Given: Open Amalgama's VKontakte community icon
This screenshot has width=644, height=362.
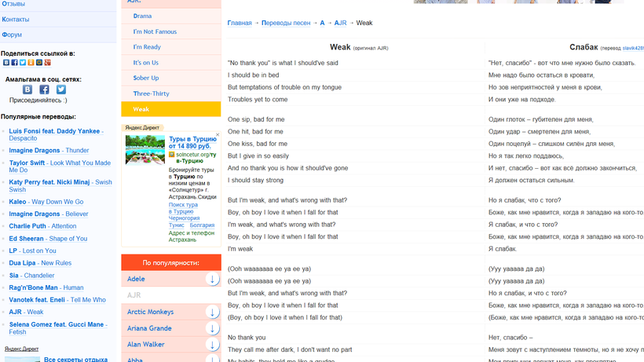Looking at the screenshot, I should [27, 90].
